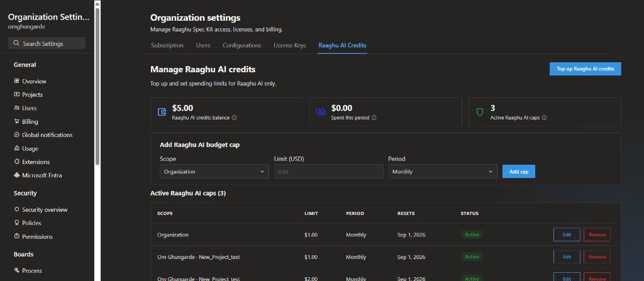
Task: Click the sidebar vertical scrollbar
Action: (x=97, y=86)
